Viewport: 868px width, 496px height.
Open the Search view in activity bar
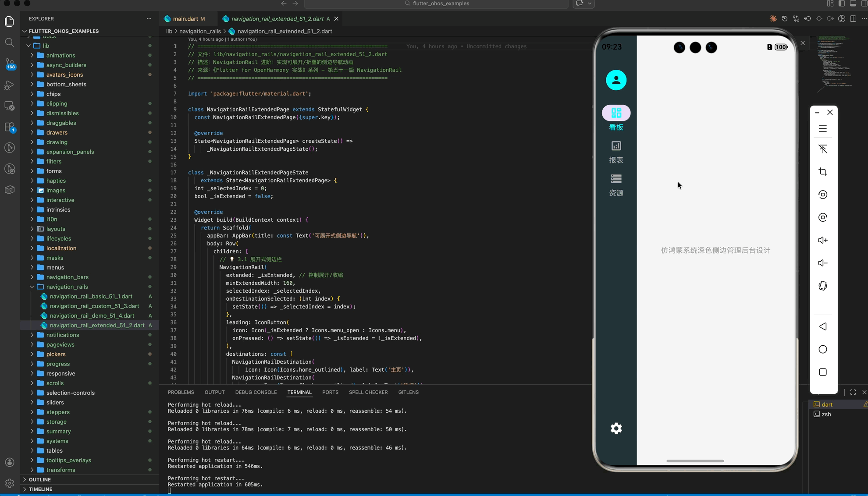point(10,43)
